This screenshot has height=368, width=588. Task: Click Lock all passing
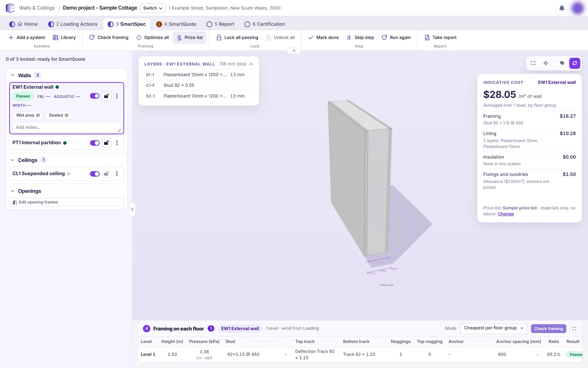click(237, 38)
